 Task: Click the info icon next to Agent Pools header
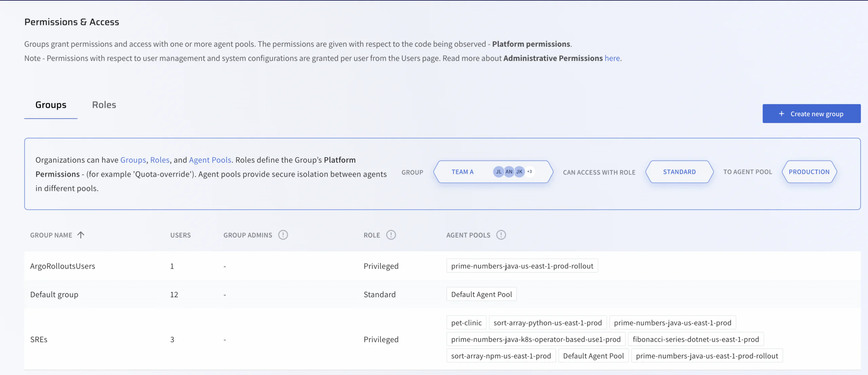point(501,235)
